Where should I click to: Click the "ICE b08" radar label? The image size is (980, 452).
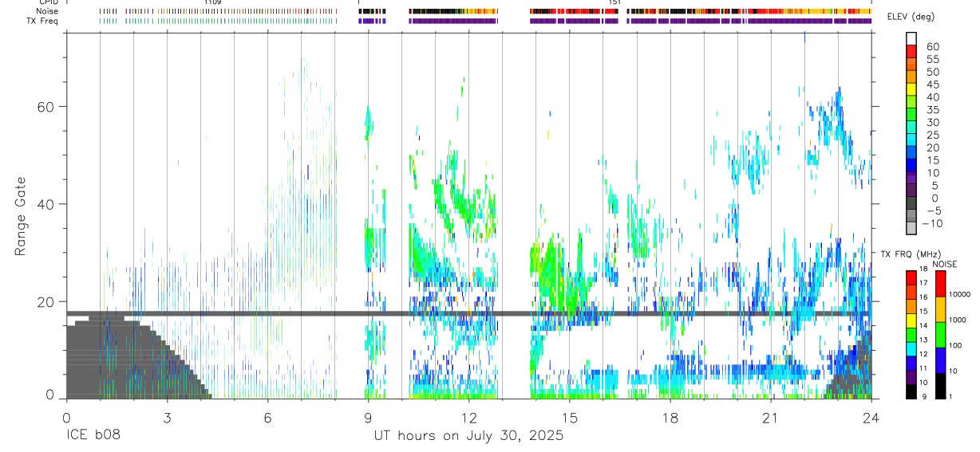pyautogui.click(x=92, y=436)
